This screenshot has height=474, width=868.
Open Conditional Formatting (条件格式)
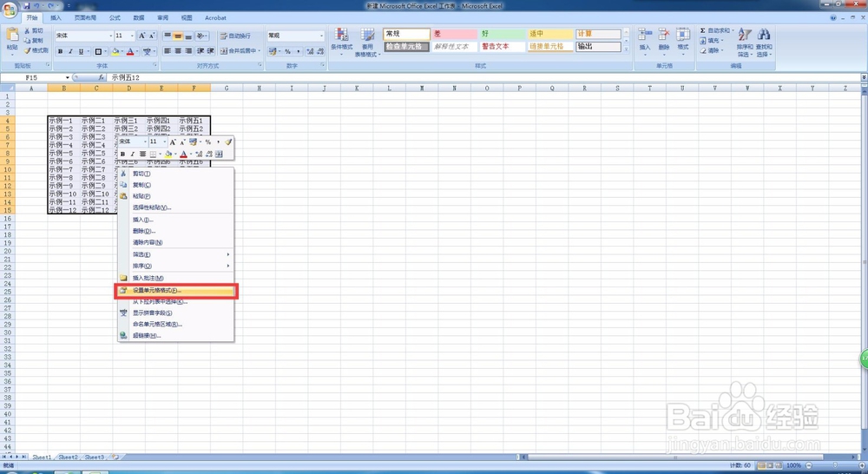coord(341,40)
